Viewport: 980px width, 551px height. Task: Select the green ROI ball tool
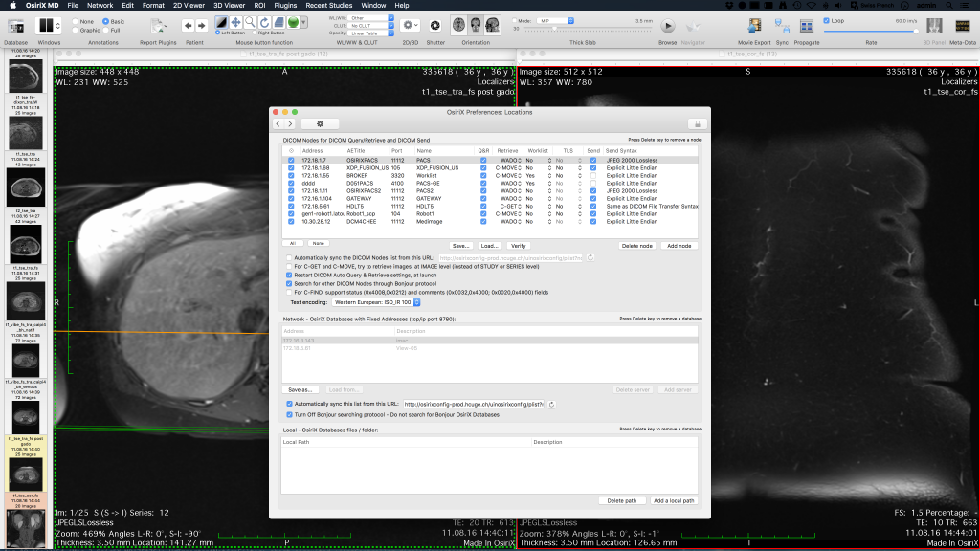[293, 23]
